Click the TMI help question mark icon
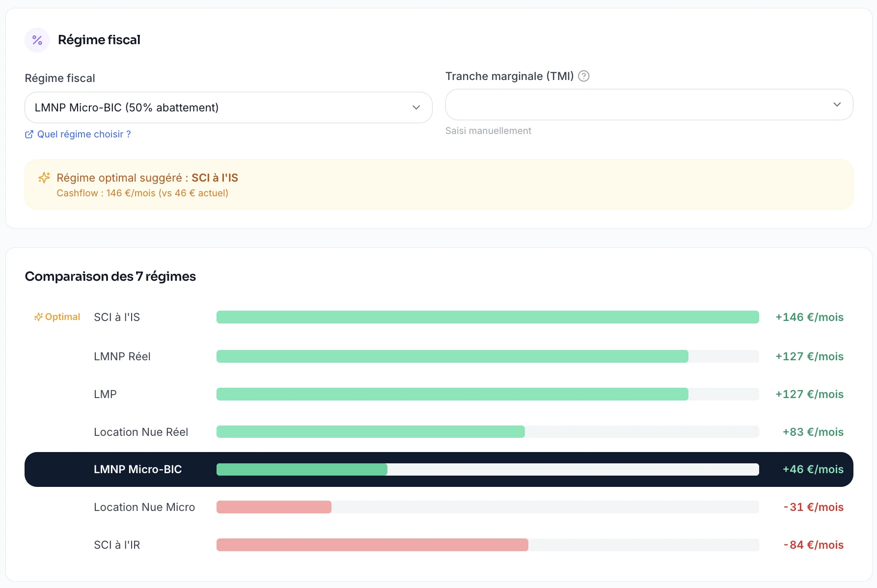The height and width of the screenshot is (588, 877). point(583,76)
